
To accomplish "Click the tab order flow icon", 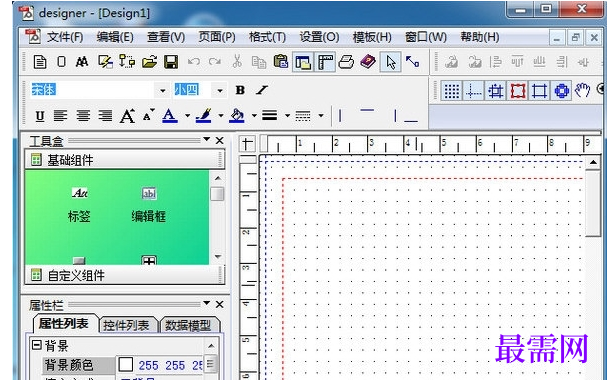I will pos(127,62).
